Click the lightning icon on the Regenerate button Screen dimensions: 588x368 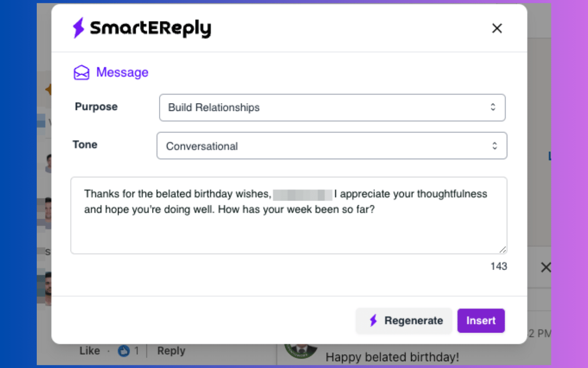(373, 321)
